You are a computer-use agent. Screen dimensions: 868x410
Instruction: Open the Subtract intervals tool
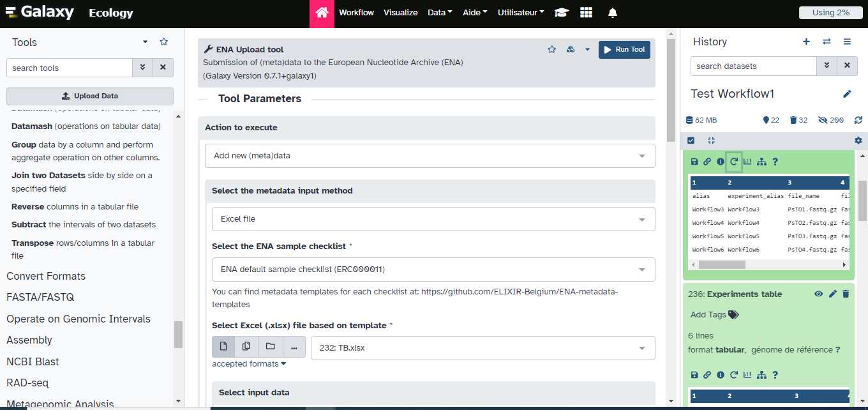point(84,225)
